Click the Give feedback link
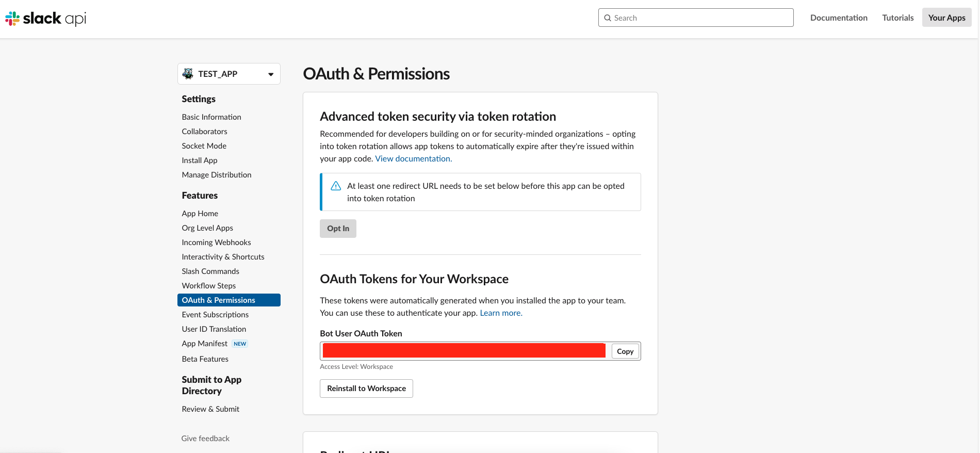Viewport: 980px width, 453px height. [205, 439]
